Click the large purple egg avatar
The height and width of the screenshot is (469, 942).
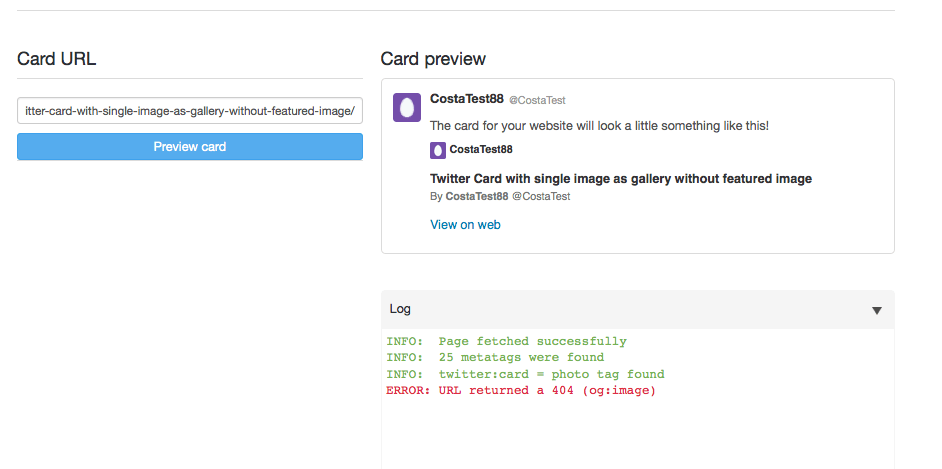407,107
